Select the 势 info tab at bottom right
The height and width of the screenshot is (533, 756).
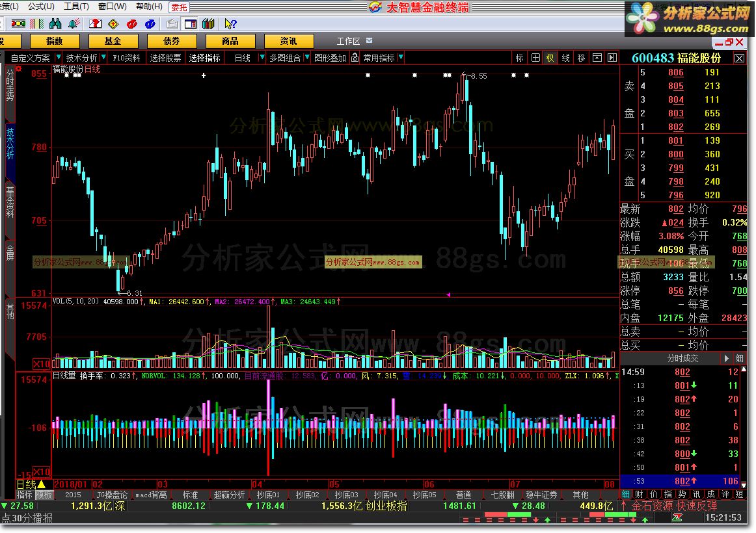[x=682, y=494]
